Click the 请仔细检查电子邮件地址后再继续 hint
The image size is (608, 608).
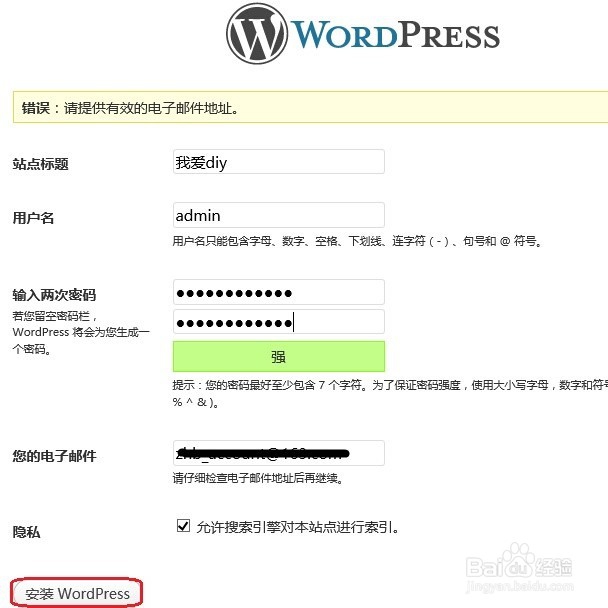[258, 478]
